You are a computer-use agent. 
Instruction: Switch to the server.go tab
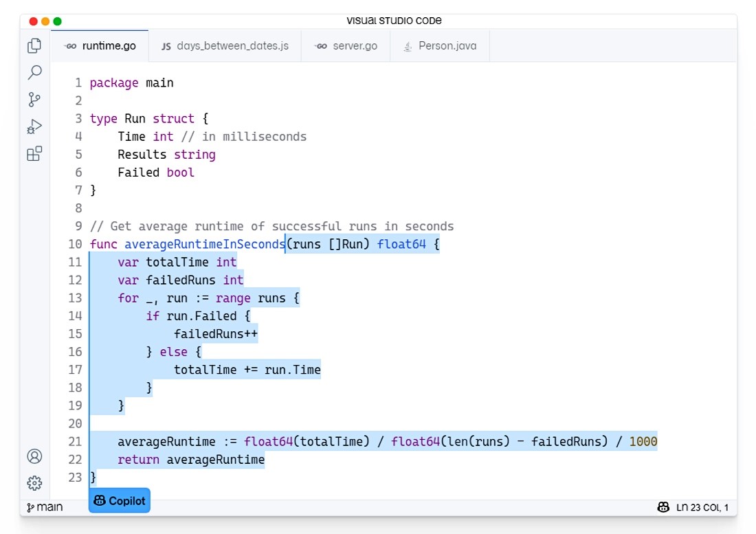point(346,46)
